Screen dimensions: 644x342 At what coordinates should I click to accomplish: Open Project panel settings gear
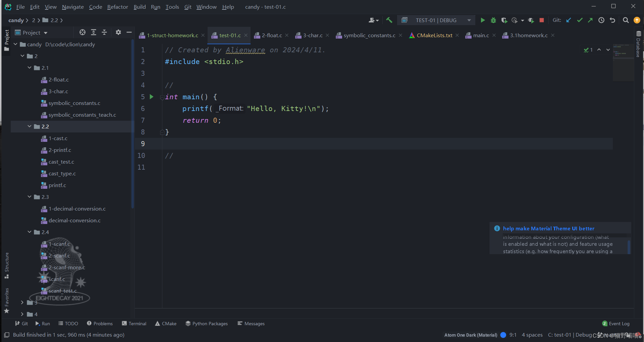click(x=118, y=32)
